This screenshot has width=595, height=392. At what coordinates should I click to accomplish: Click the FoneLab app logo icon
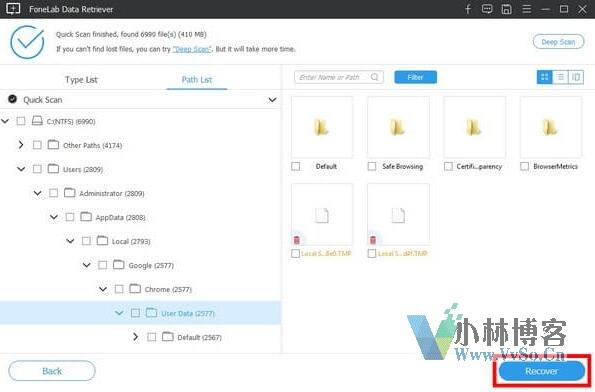13,9
